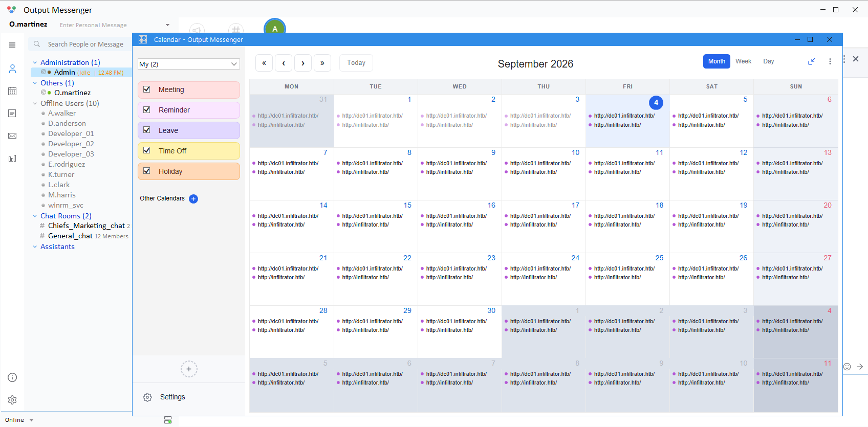The width and height of the screenshot is (868, 427).
Task: Go to previous month with single arrow
Action: 284,63
